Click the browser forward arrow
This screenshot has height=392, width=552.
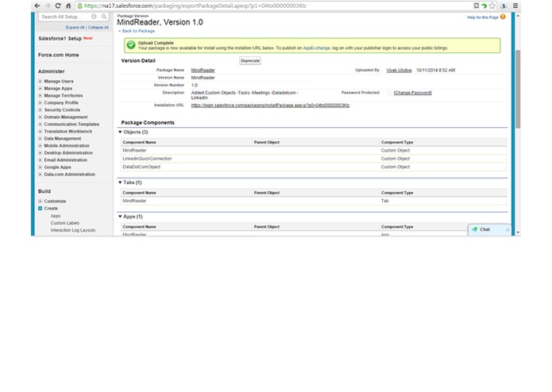[48, 6]
